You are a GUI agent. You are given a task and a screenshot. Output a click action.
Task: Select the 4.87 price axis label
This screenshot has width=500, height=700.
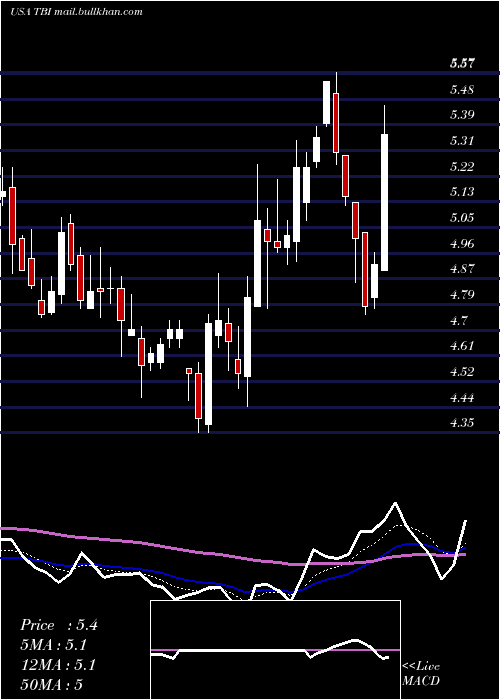[462, 269]
